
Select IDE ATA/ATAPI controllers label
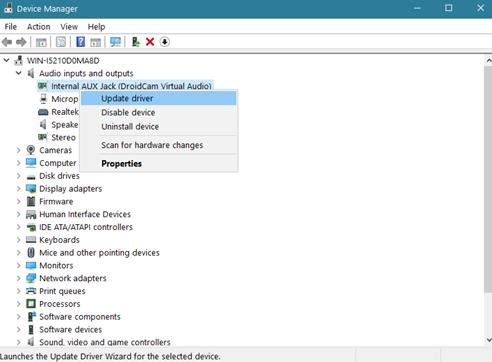click(x=86, y=227)
